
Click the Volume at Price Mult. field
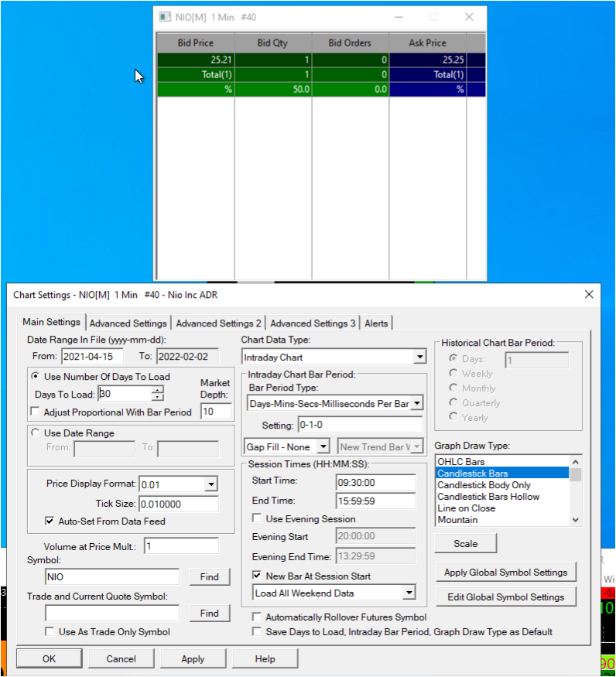tap(181, 546)
